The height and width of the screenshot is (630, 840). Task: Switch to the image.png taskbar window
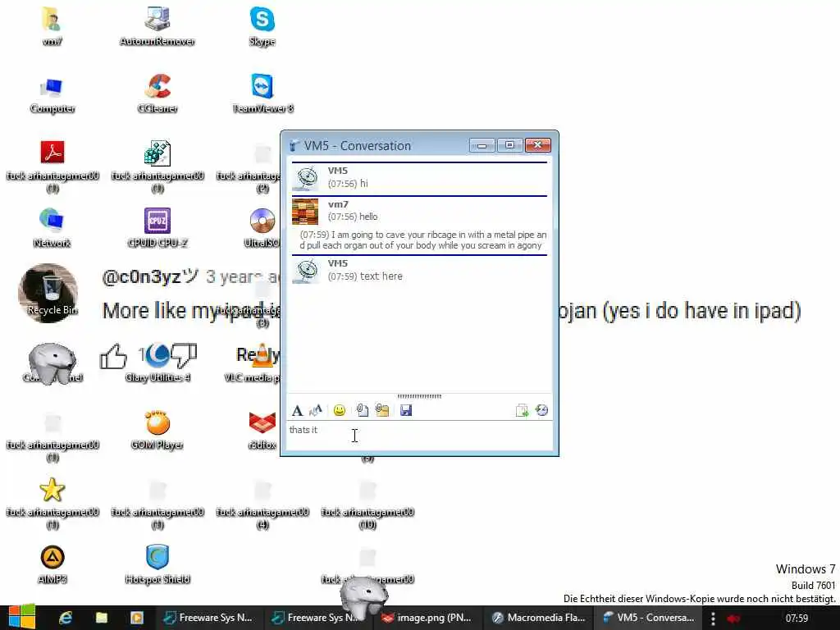click(427, 618)
